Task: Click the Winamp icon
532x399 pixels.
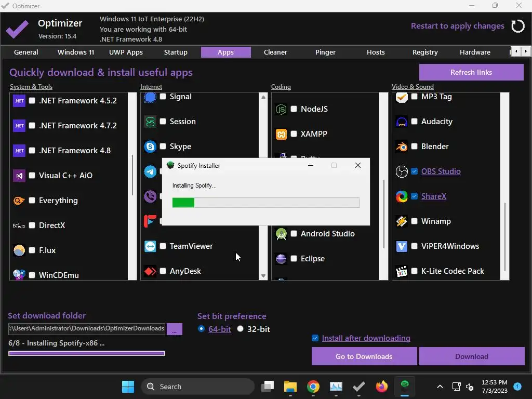Action: [x=402, y=221]
